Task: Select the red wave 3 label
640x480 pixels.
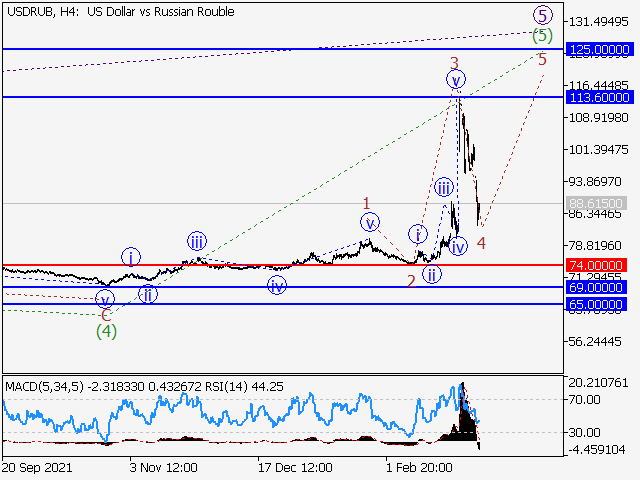Action: pyautogui.click(x=454, y=63)
